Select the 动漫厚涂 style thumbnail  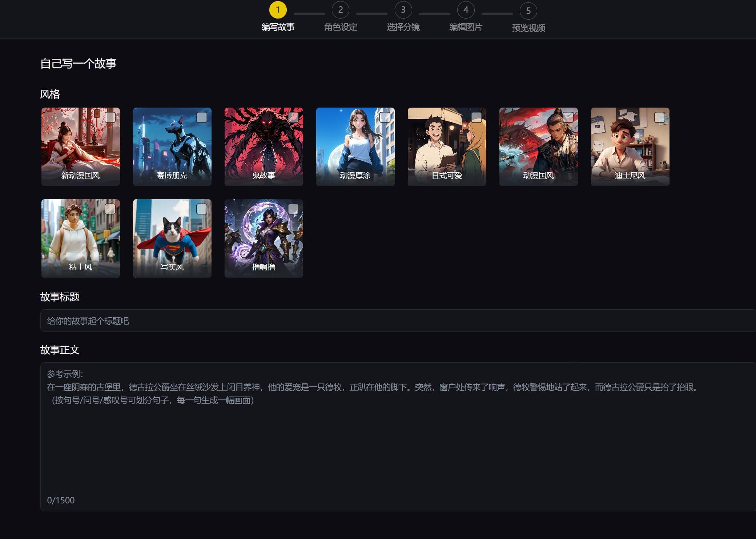[x=355, y=147]
